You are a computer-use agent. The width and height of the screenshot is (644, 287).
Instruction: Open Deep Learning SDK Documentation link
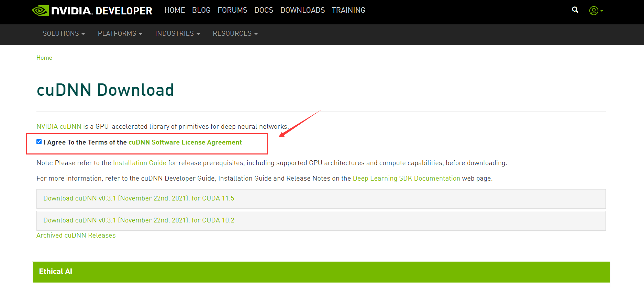click(406, 178)
